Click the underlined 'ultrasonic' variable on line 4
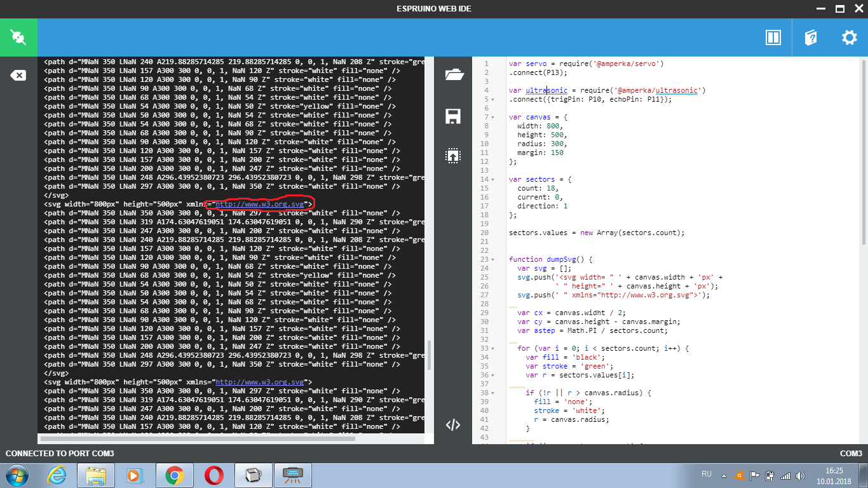The image size is (868, 488). coord(546,90)
